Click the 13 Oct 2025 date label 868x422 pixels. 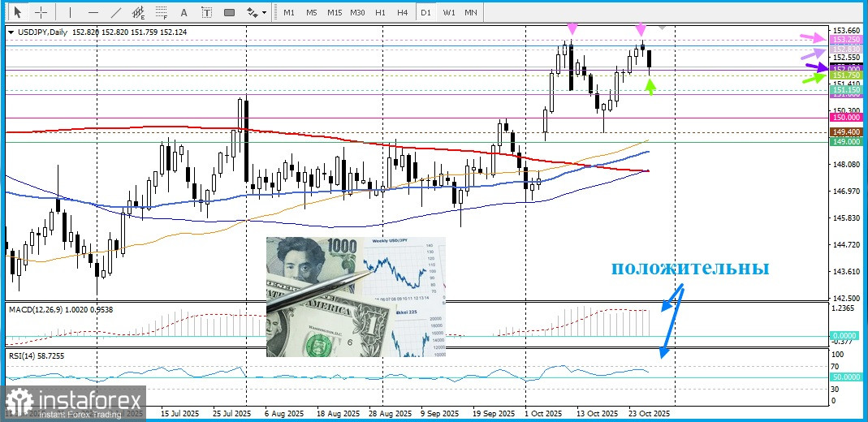pos(598,413)
